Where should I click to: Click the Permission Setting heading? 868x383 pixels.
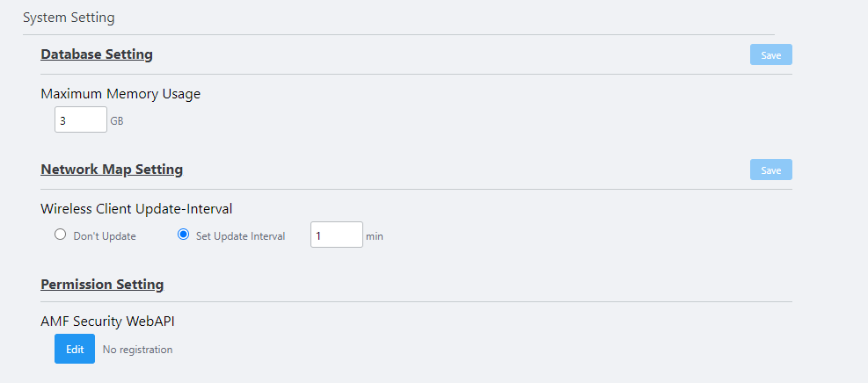102,284
